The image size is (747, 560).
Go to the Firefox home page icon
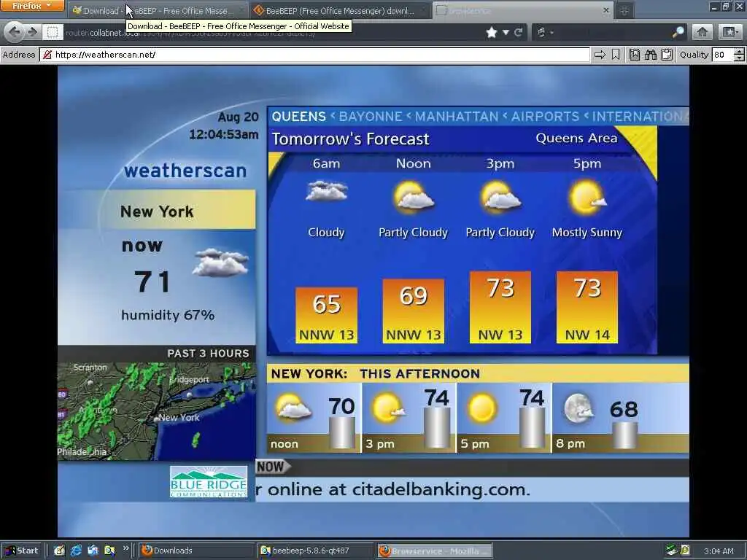pyautogui.click(x=703, y=32)
